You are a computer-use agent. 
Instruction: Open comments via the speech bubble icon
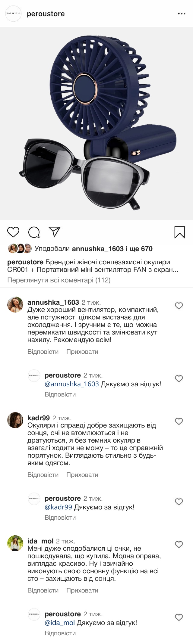pos(34,232)
